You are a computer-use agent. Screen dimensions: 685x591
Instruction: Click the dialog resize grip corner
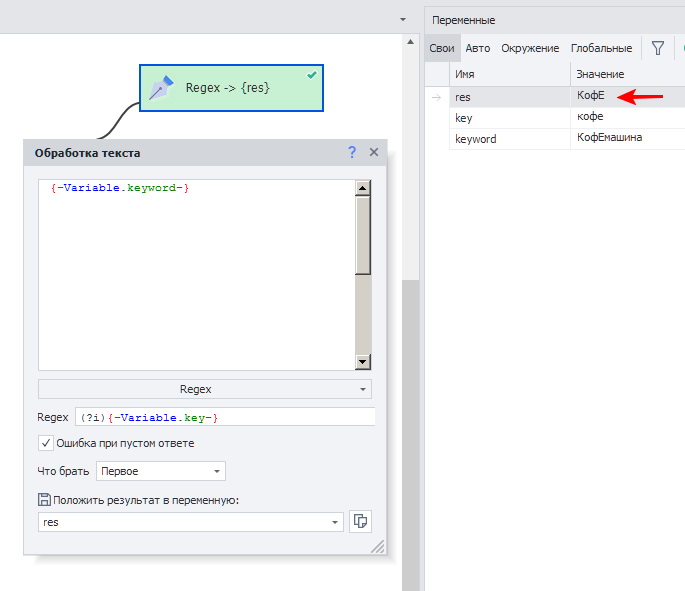(378, 547)
